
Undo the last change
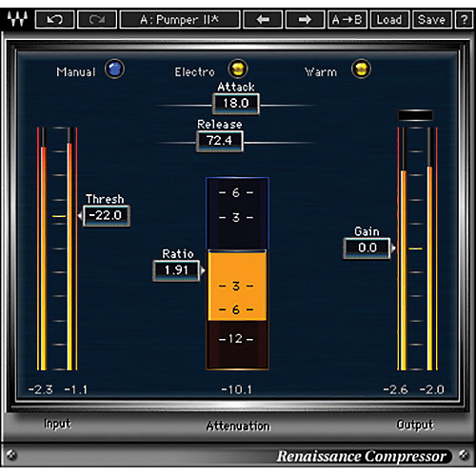coord(54,20)
